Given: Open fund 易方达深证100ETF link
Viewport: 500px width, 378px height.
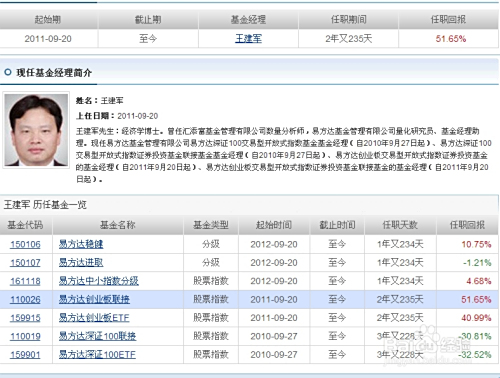Looking at the screenshot, I should (x=97, y=354).
